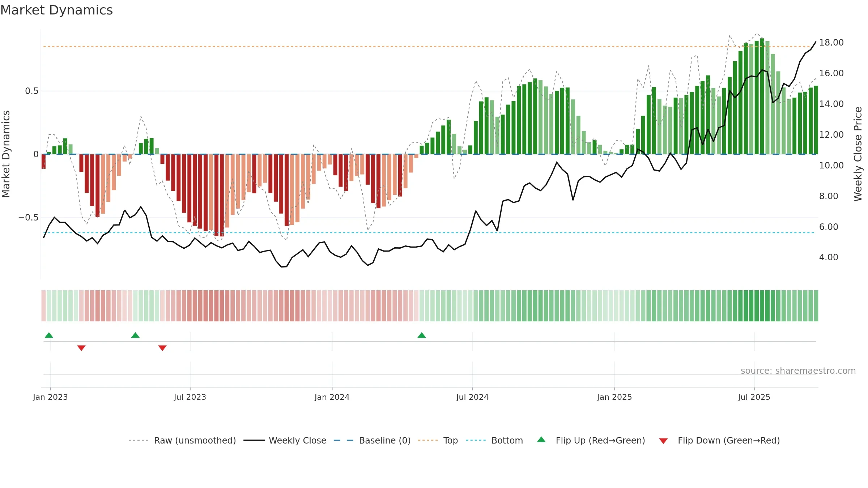Click the 10.00 price axis label
868x488 pixels.
[x=831, y=166]
